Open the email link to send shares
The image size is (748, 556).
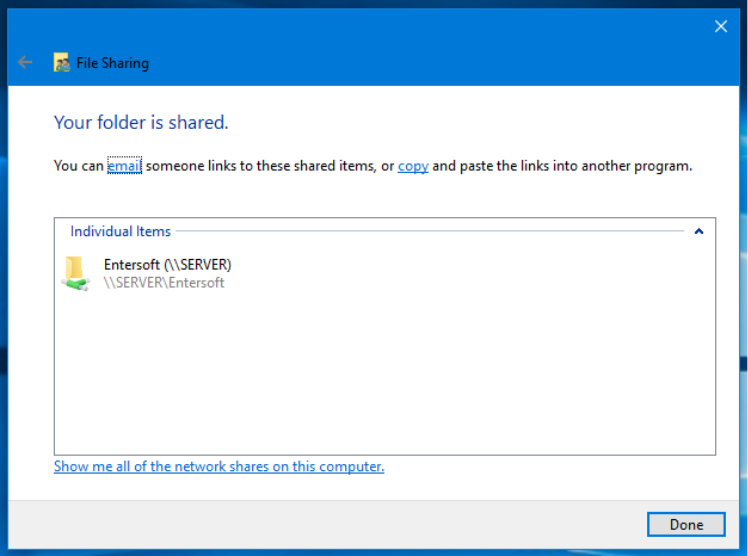(x=125, y=165)
